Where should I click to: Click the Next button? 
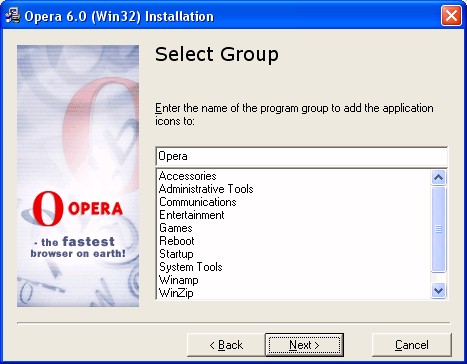click(x=304, y=345)
